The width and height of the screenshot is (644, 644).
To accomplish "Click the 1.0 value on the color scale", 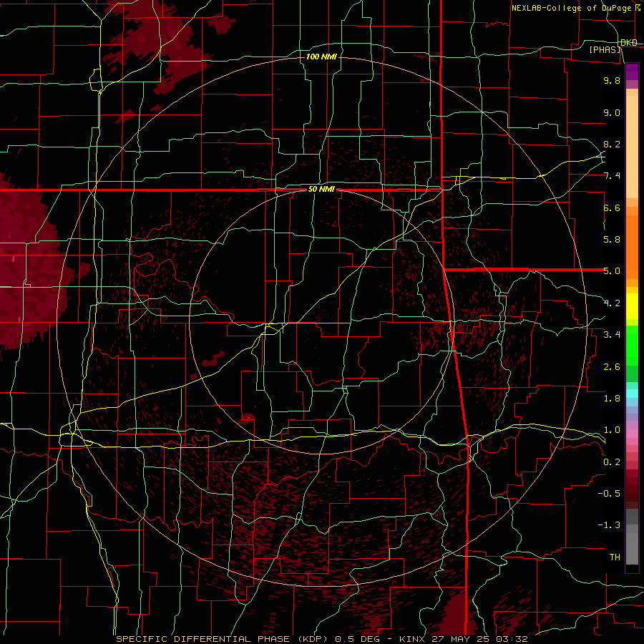I will [x=612, y=430].
